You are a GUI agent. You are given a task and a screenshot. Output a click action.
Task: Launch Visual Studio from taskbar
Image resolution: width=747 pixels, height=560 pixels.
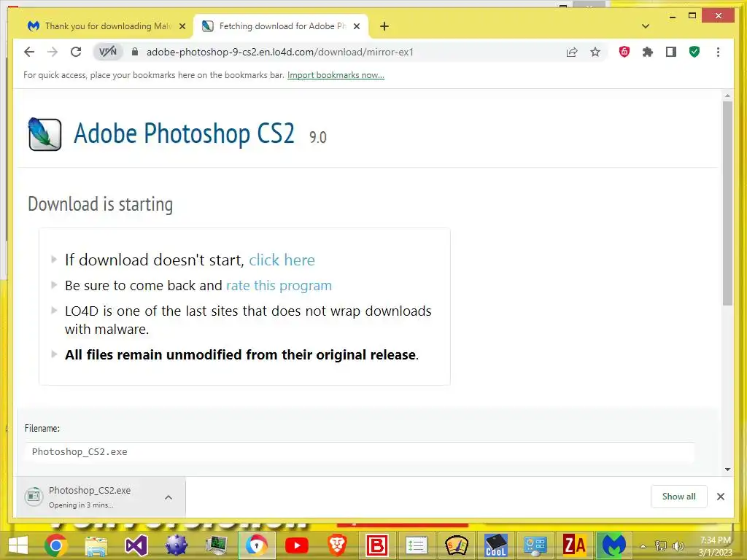[x=136, y=545]
